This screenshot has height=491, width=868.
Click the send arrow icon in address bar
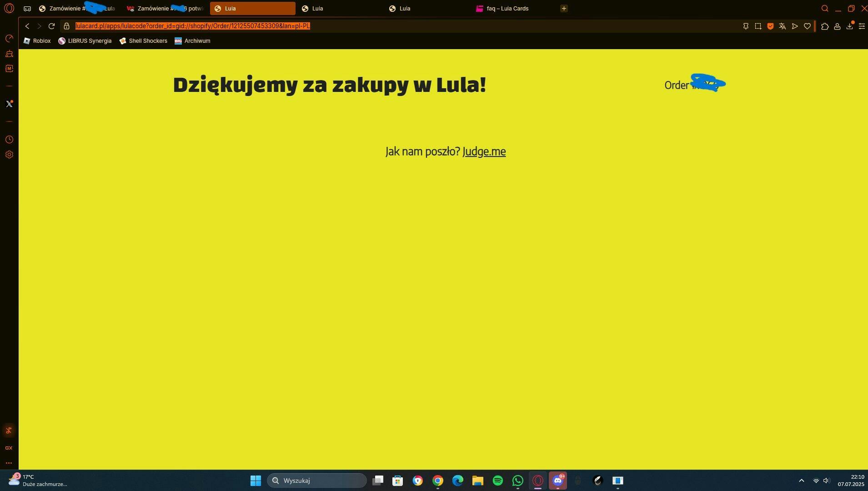click(795, 26)
